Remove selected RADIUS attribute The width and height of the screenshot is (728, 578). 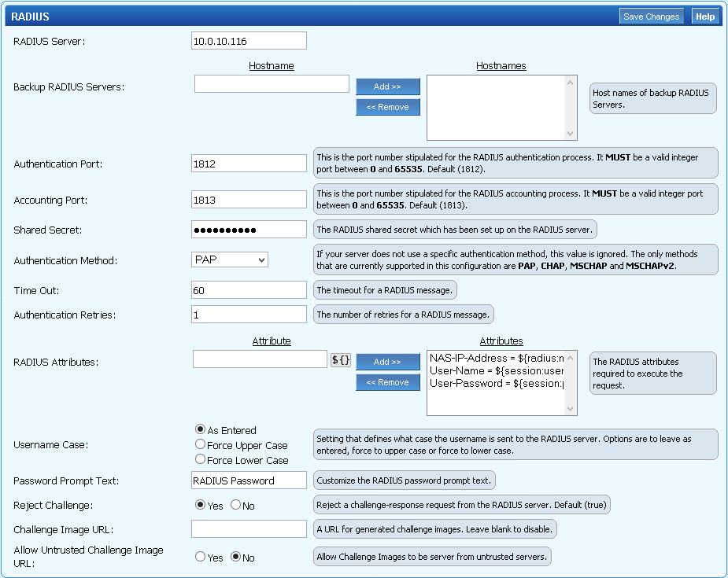tap(388, 382)
